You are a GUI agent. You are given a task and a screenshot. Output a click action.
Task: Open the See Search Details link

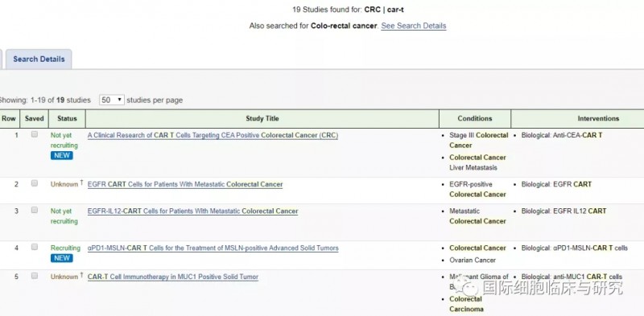413,26
